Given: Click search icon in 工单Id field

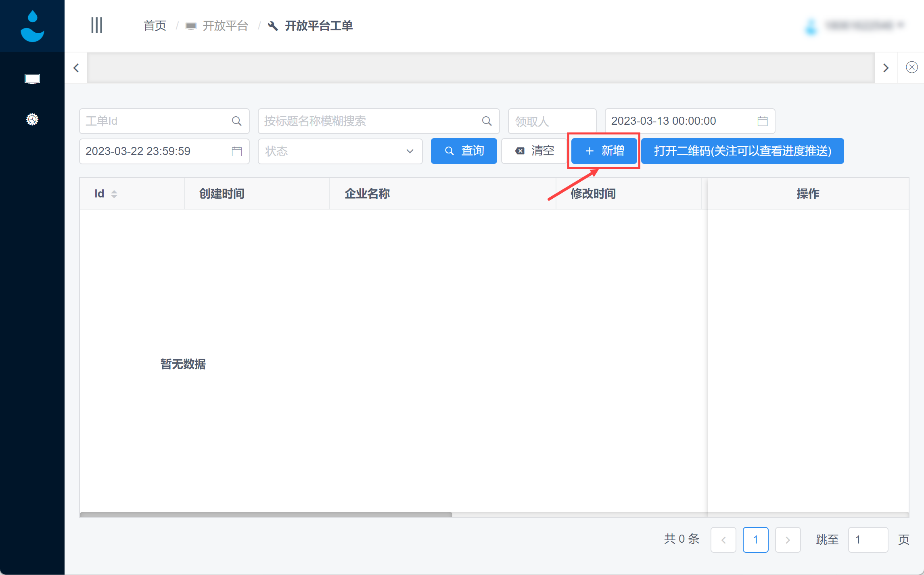Looking at the screenshot, I should 237,121.
